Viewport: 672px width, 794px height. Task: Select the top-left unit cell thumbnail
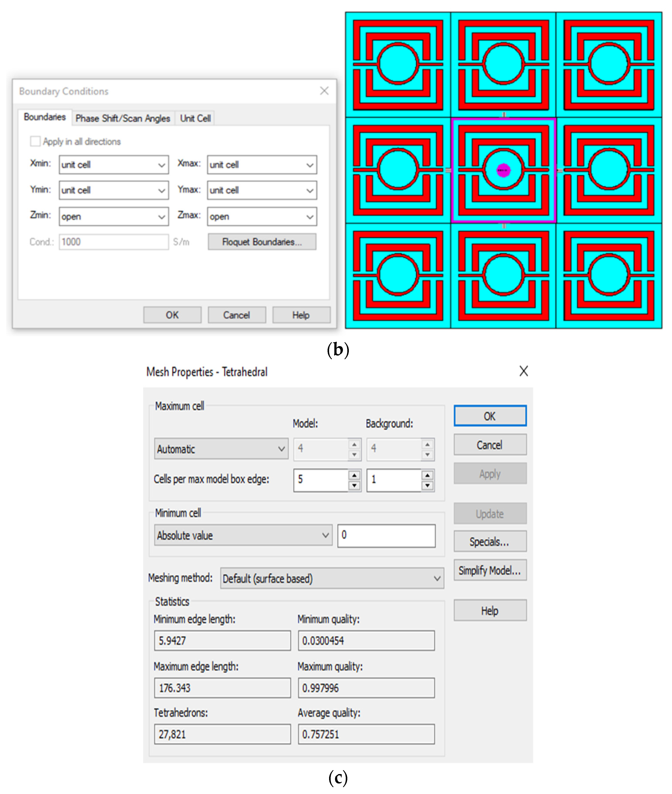(x=398, y=65)
